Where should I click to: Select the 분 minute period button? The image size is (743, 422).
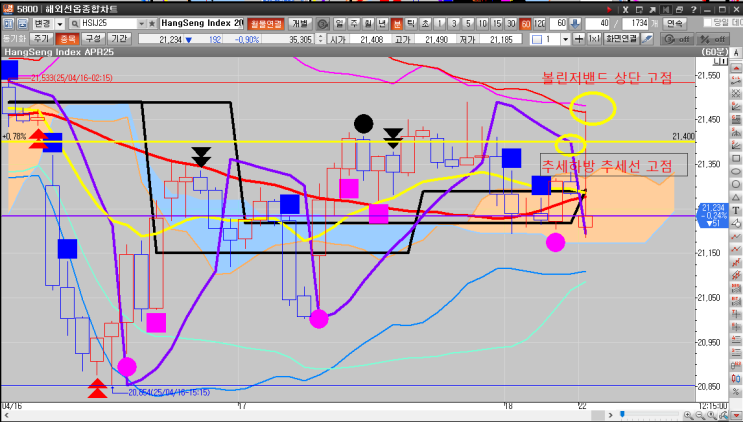[397, 24]
